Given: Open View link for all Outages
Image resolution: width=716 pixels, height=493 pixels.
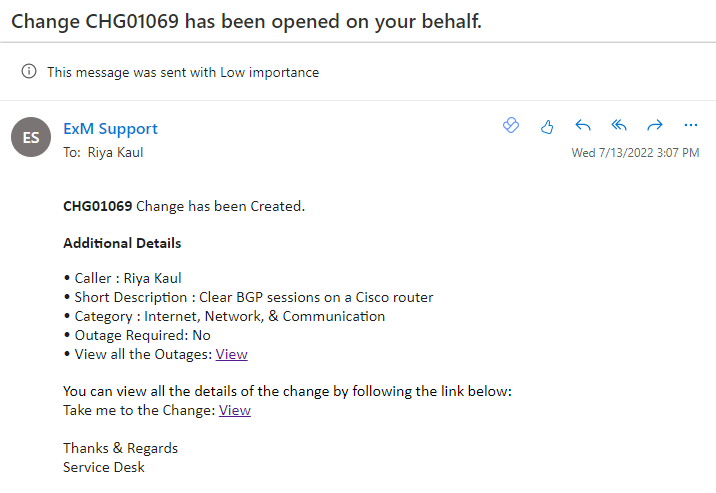Looking at the screenshot, I should tap(232, 354).
